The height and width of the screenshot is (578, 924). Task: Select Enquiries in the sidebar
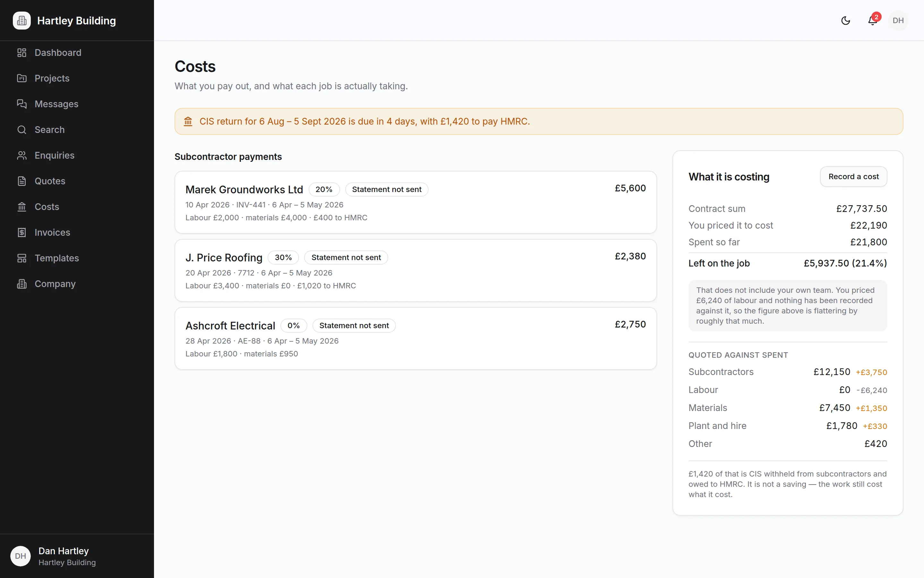pos(77,155)
